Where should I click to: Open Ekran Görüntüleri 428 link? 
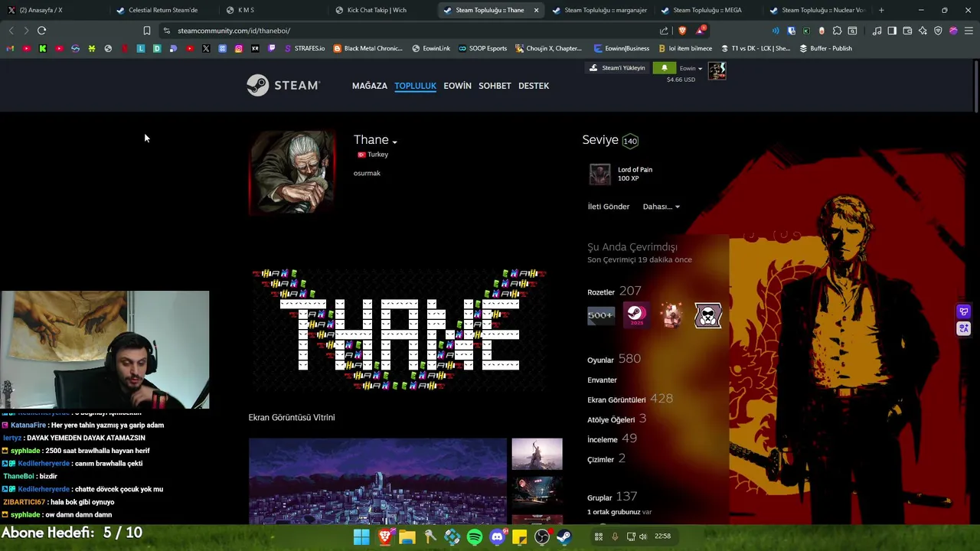[x=630, y=399]
